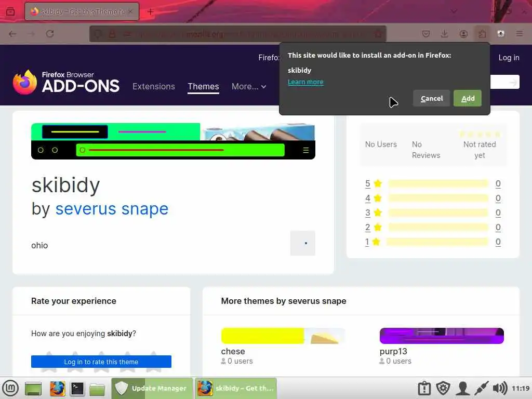Click the chese theme title
This screenshot has height=399, width=532.
[233, 352]
